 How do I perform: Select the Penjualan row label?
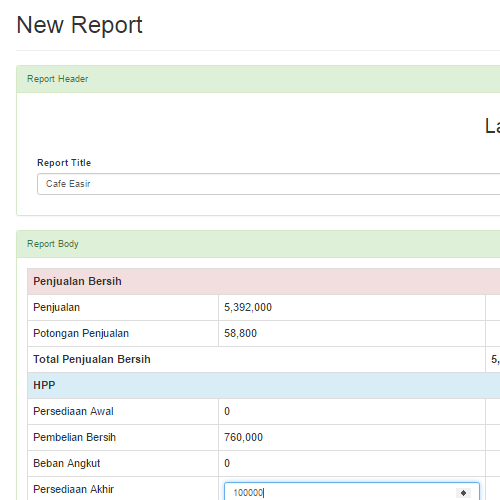(57, 307)
